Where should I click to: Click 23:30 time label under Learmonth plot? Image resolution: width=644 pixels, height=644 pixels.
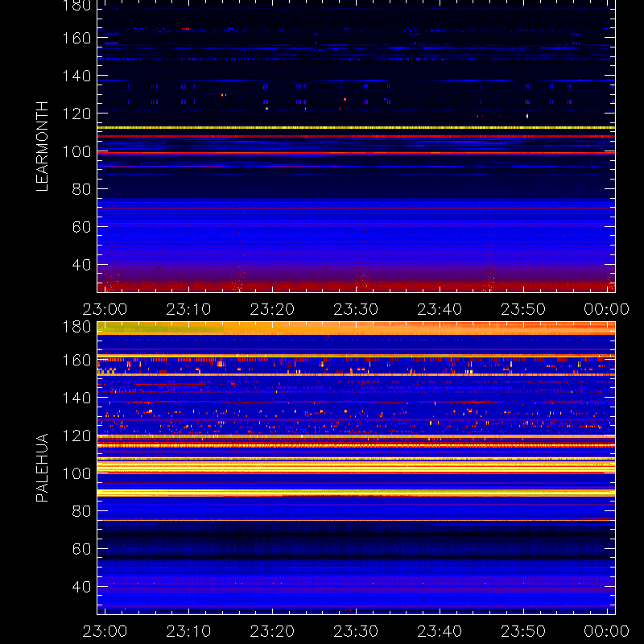coord(356,309)
